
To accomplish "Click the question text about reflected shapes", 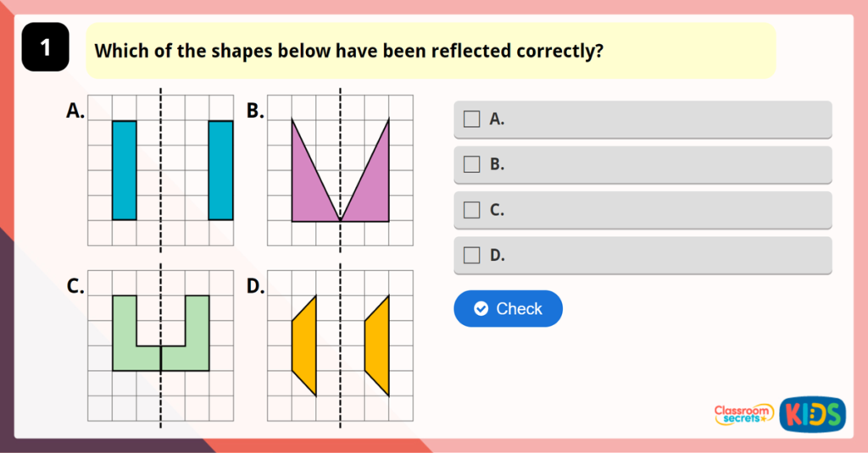I will (x=348, y=51).
